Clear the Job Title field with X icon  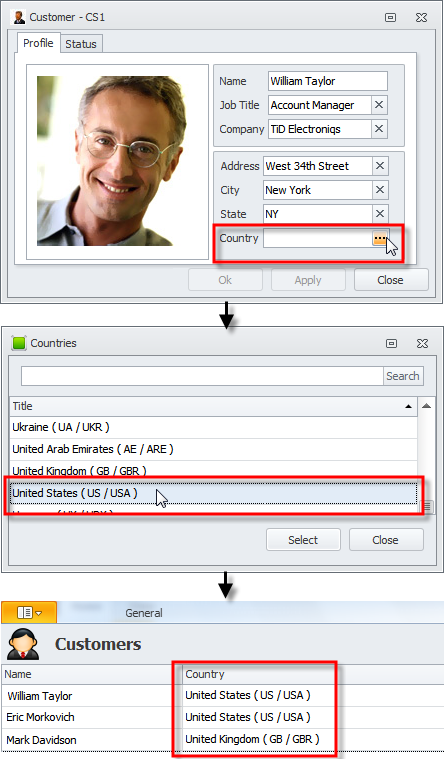point(379,105)
